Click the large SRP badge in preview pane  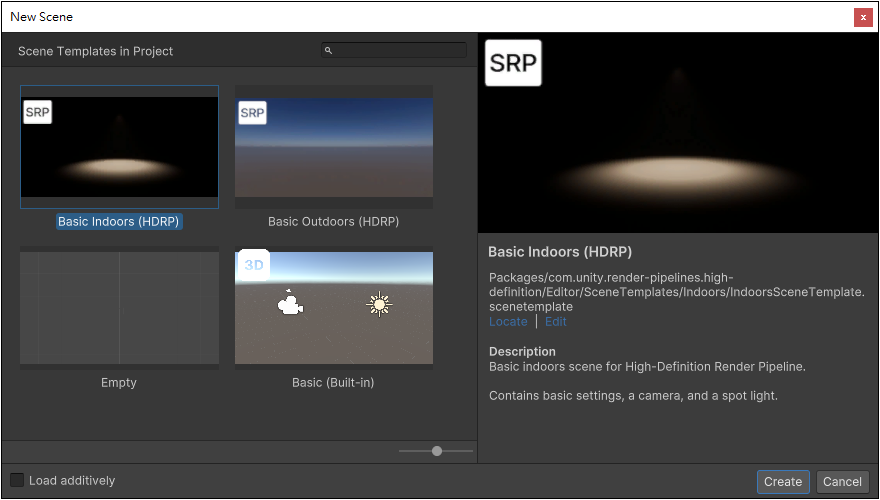click(x=513, y=64)
